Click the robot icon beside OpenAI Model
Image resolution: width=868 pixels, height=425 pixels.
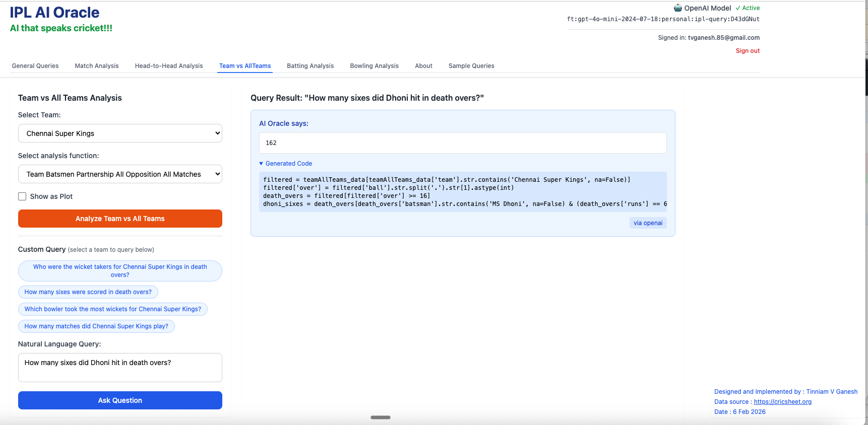tap(677, 8)
